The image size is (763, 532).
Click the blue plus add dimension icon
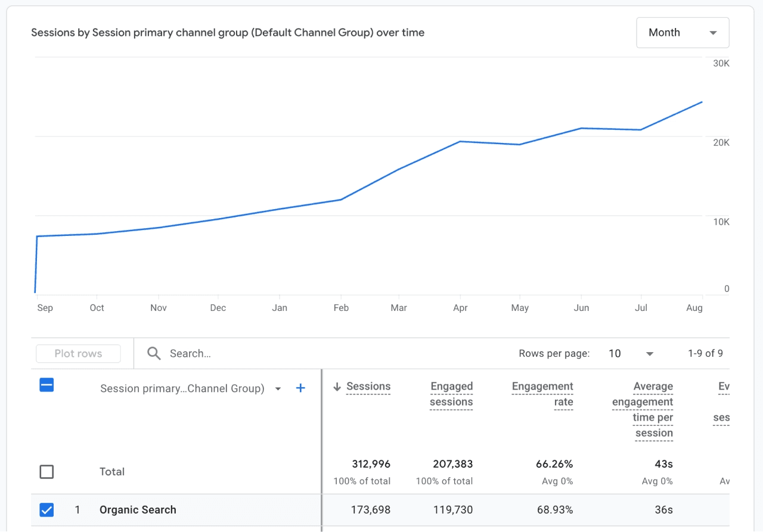300,388
